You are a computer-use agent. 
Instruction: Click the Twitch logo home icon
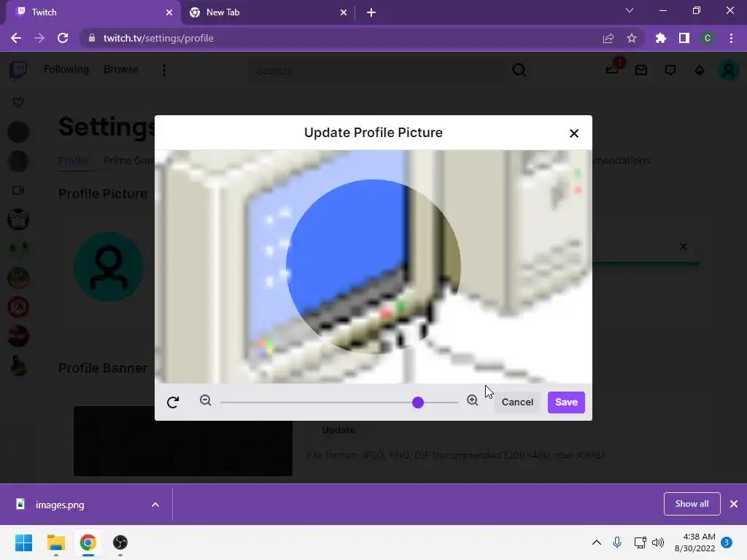[x=18, y=70]
